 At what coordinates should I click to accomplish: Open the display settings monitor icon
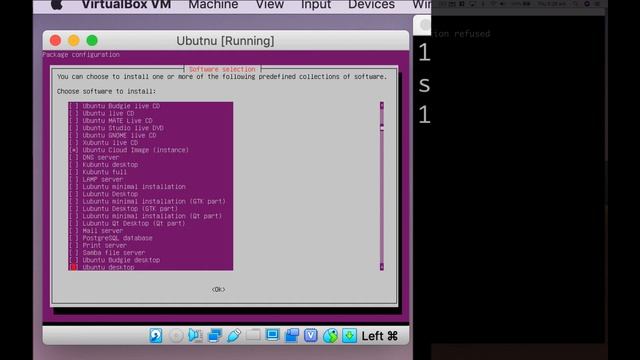coord(272,335)
